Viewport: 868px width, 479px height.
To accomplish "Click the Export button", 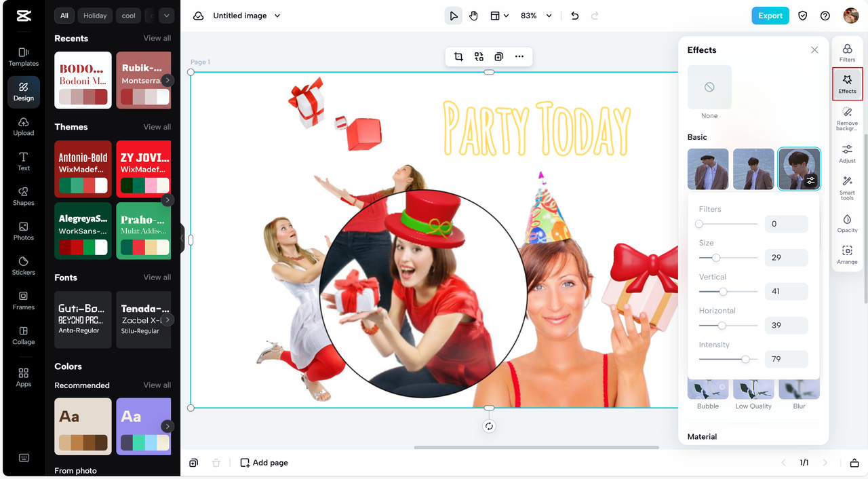I will [x=770, y=16].
